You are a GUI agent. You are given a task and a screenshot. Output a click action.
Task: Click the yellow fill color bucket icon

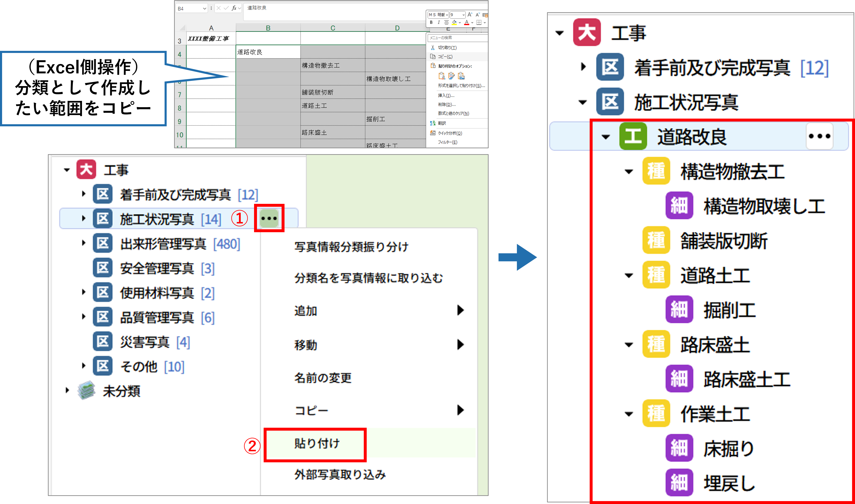(454, 23)
